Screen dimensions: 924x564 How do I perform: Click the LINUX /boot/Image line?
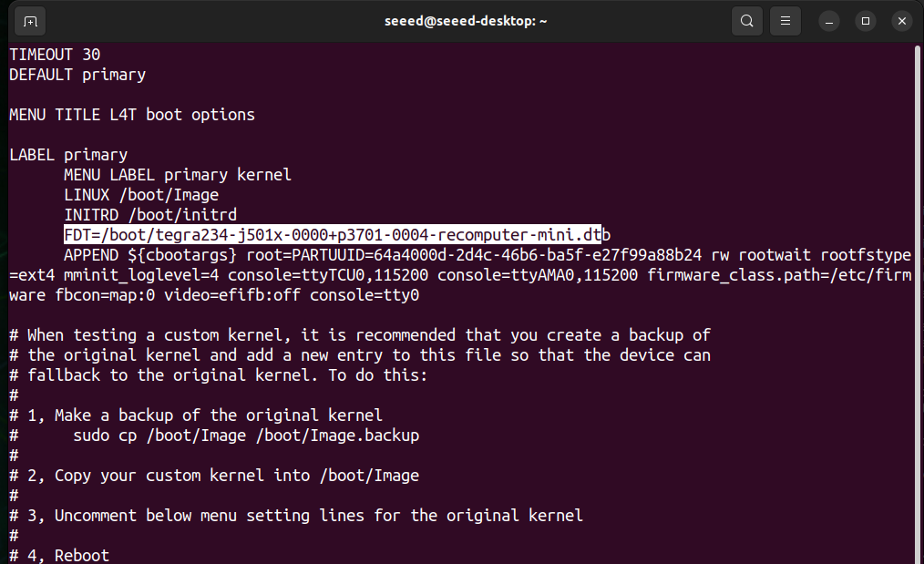[x=141, y=195]
